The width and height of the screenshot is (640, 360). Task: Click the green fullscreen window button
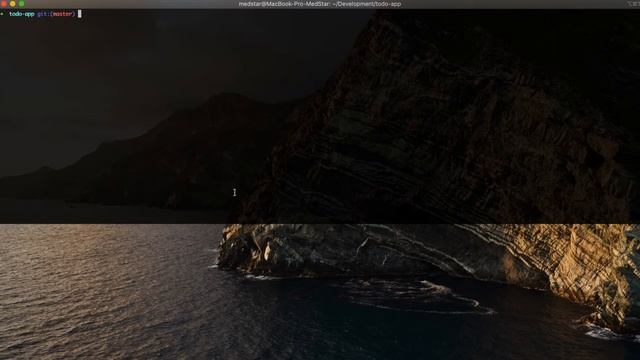point(22,4)
